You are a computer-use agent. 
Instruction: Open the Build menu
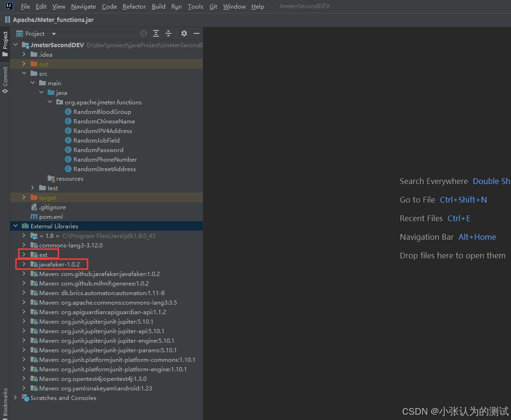pyautogui.click(x=158, y=7)
